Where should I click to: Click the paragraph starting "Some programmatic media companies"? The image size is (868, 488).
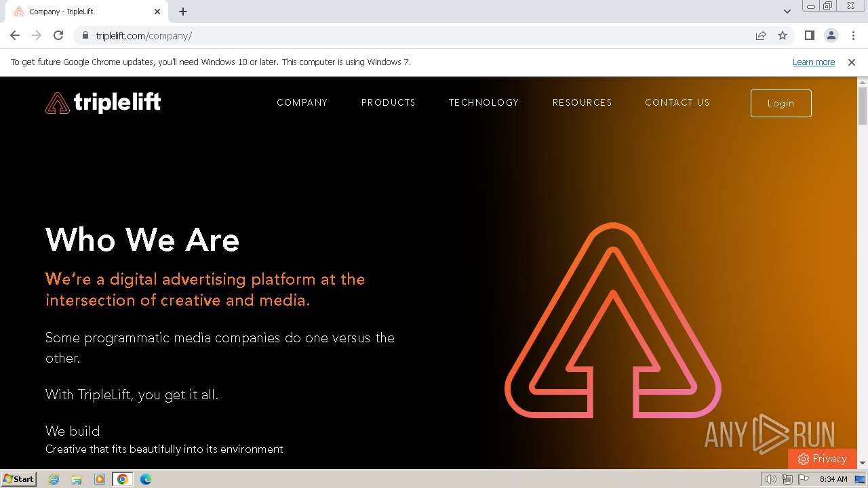(x=220, y=348)
